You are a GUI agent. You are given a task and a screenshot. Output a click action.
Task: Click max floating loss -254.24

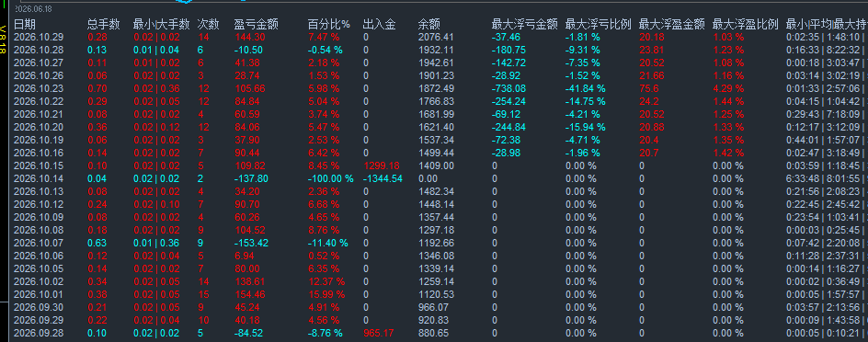pos(508,101)
